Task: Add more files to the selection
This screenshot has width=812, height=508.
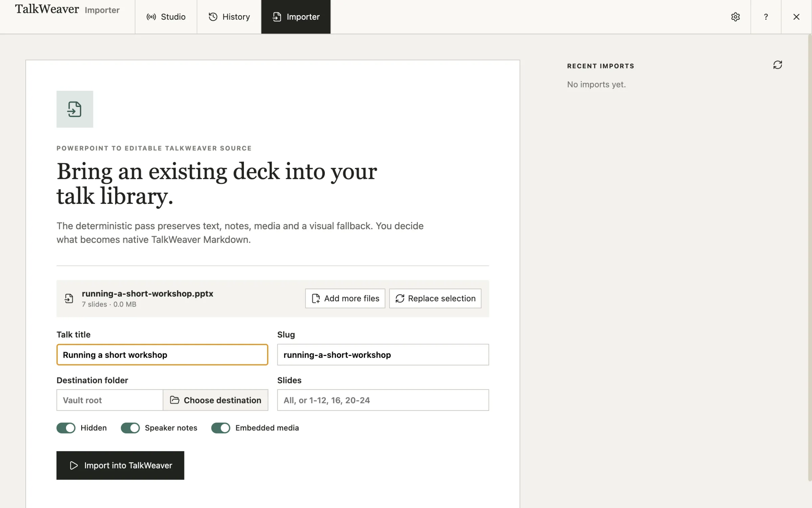Action: pos(345,298)
